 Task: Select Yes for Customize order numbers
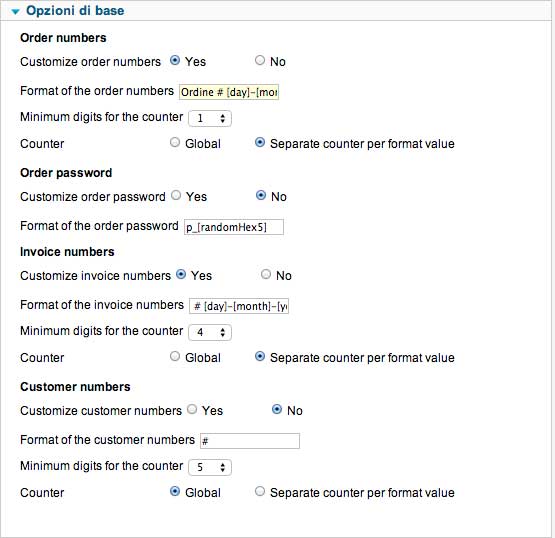[175, 60]
